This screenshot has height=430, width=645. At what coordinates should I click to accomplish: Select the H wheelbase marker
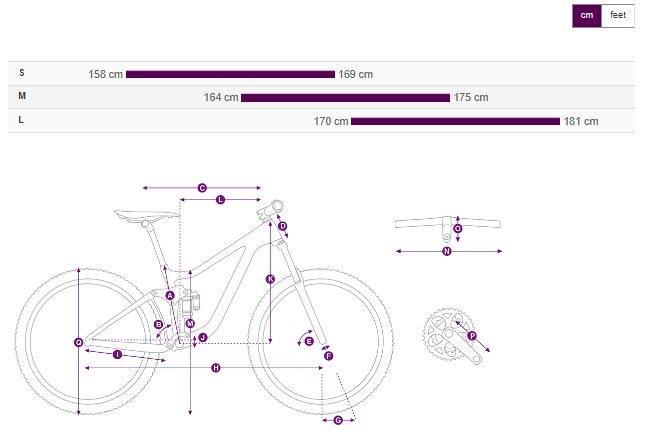tap(216, 369)
